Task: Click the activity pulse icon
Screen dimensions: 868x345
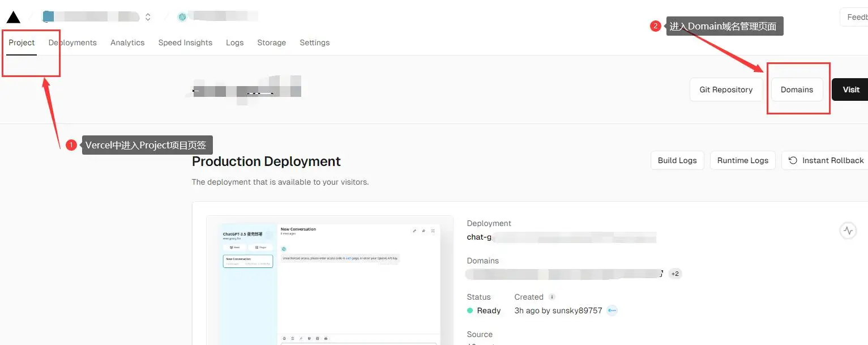Action: coord(848,231)
